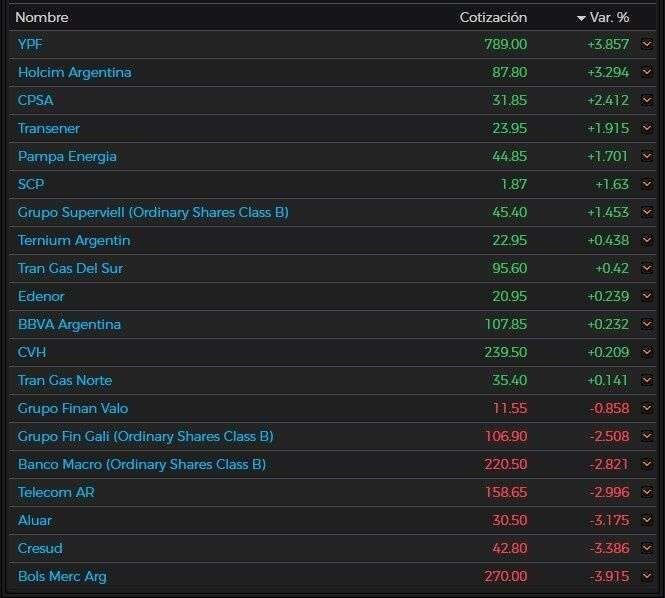This screenshot has height=598, width=665.
Task: Open the Telecom AR link
Action: [x=56, y=492]
